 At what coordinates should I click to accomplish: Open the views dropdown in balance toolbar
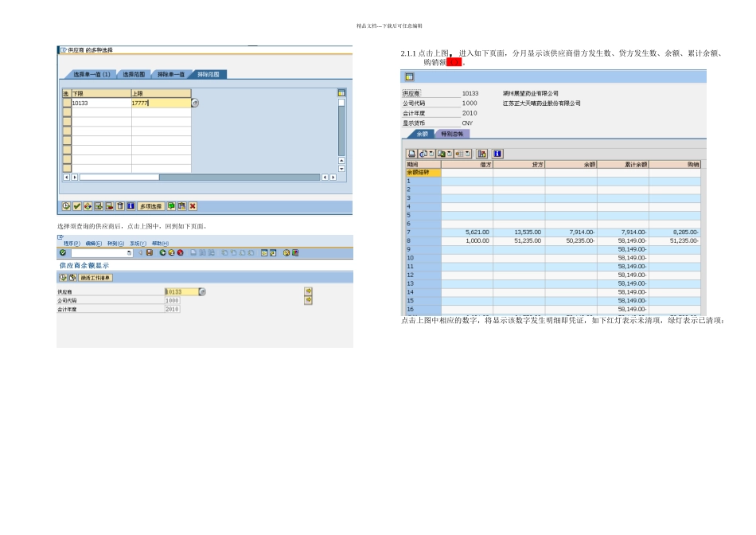pyautogui.click(x=431, y=154)
